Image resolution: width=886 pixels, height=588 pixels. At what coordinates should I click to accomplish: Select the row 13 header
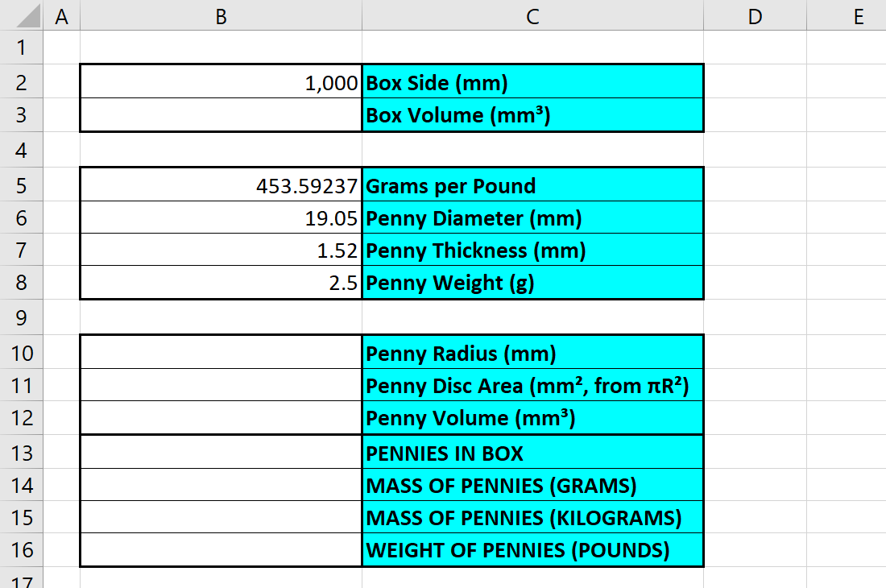click(21, 453)
